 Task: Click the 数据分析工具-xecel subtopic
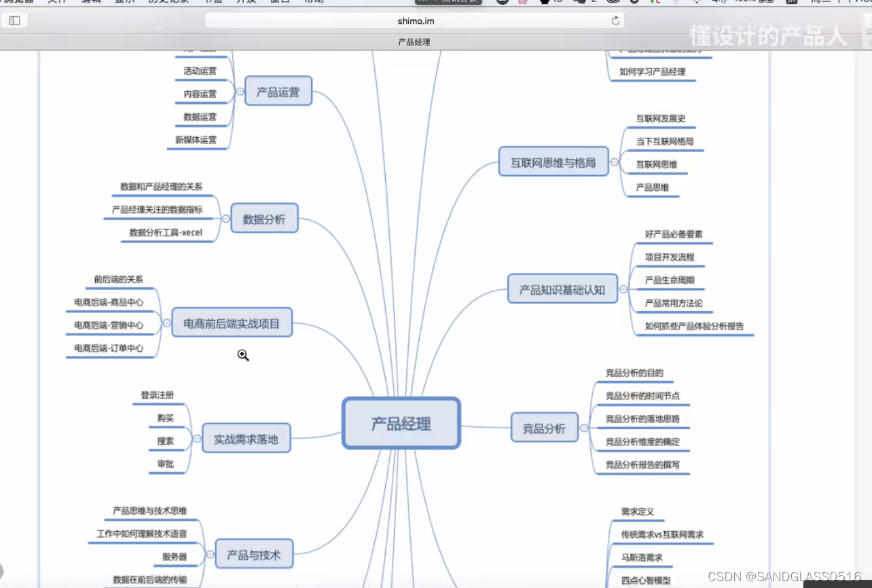[x=166, y=232]
